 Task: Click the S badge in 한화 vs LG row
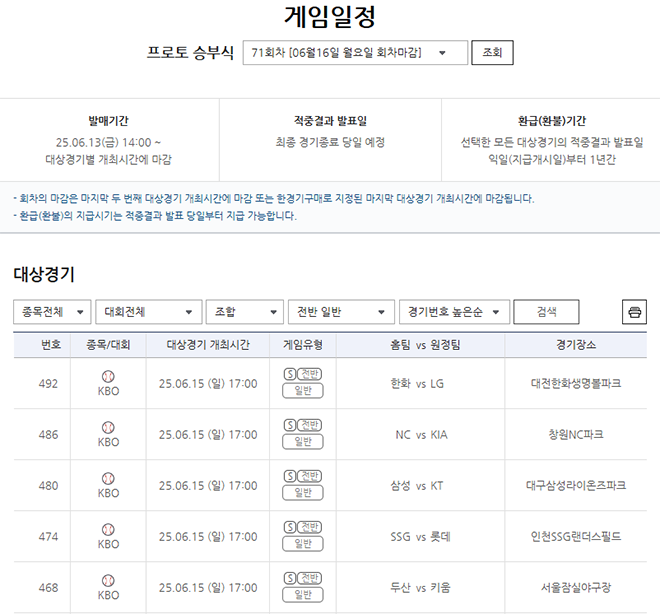tap(290, 374)
